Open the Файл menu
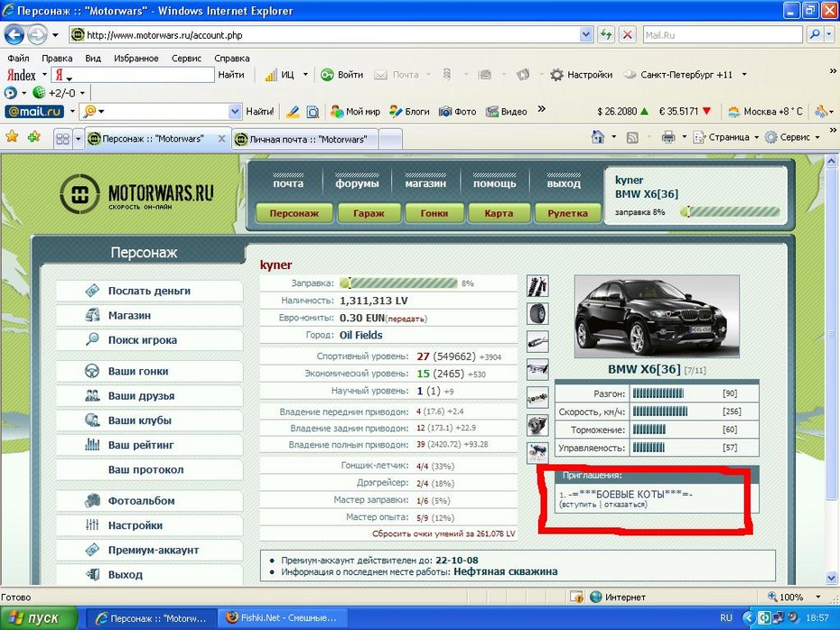 click(x=18, y=59)
